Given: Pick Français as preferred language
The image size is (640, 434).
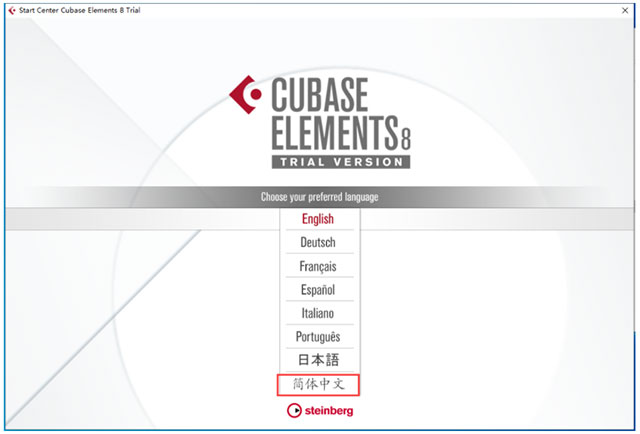Looking at the screenshot, I should point(318,266).
